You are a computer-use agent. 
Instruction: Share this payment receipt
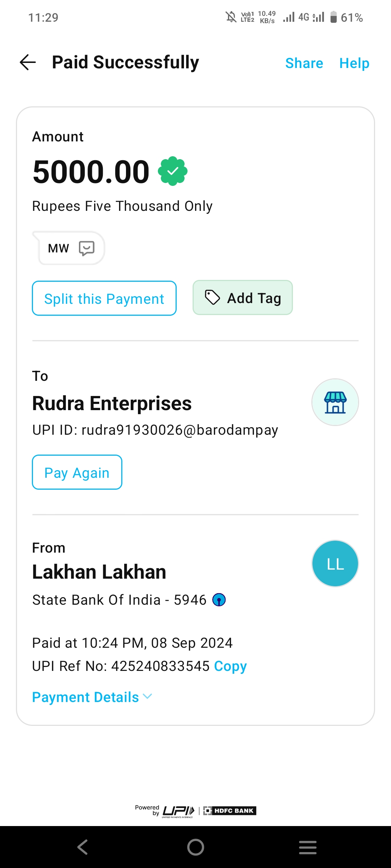point(304,63)
